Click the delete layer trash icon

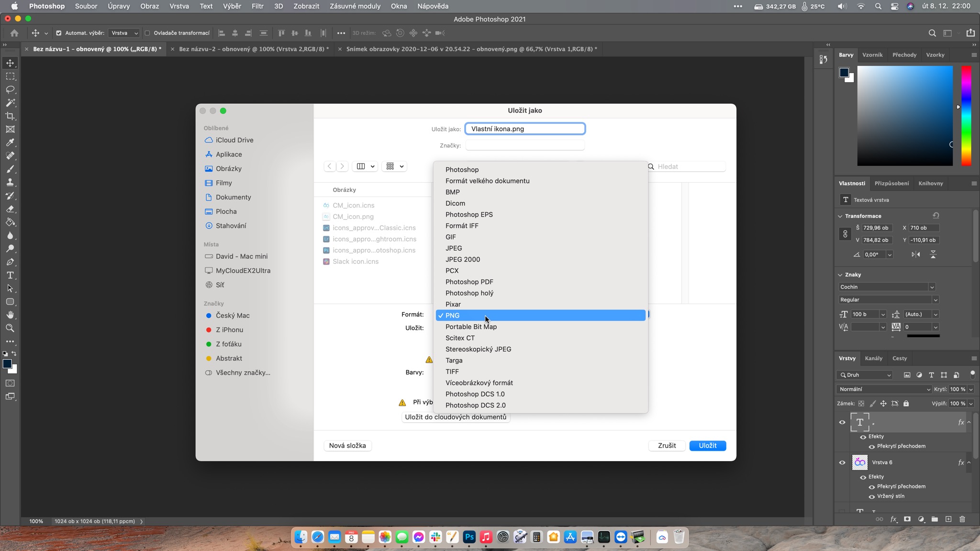(x=962, y=519)
